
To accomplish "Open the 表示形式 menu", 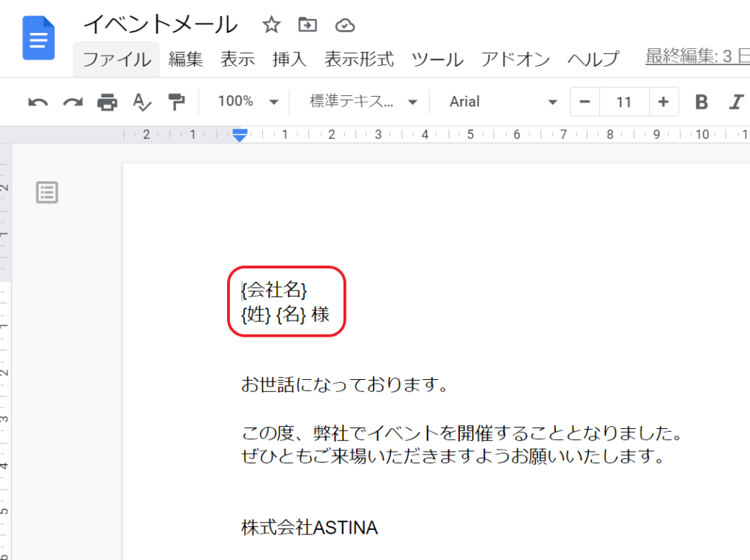I will point(359,59).
